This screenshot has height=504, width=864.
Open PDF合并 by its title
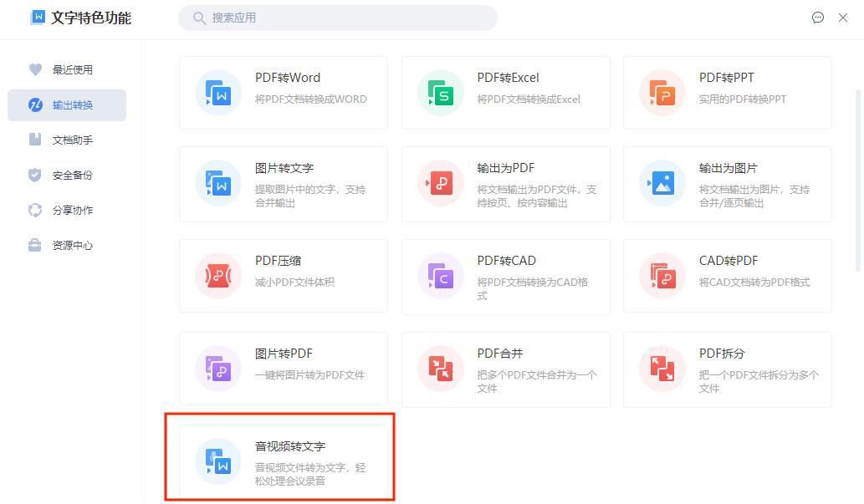click(500, 353)
